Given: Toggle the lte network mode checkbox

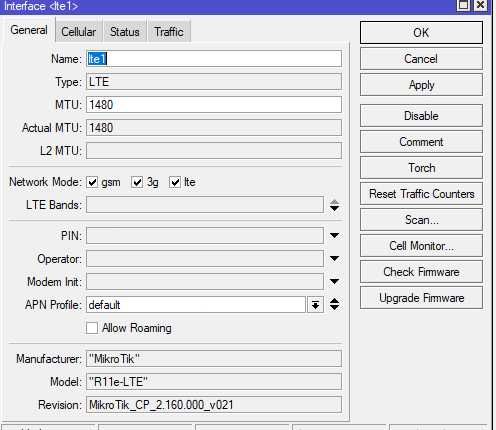Looking at the screenshot, I should click(x=175, y=182).
